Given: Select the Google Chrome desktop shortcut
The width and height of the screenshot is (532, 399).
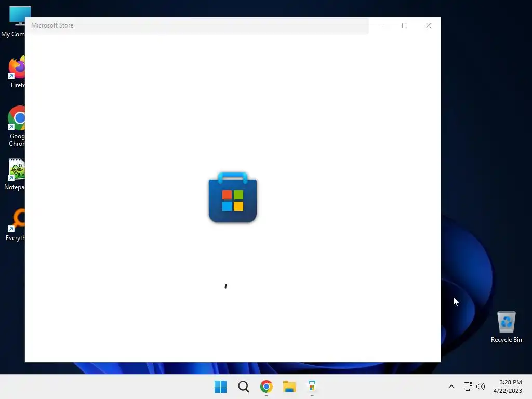Looking at the screenshot, I should pyautogui.click(x=16, y=126).
